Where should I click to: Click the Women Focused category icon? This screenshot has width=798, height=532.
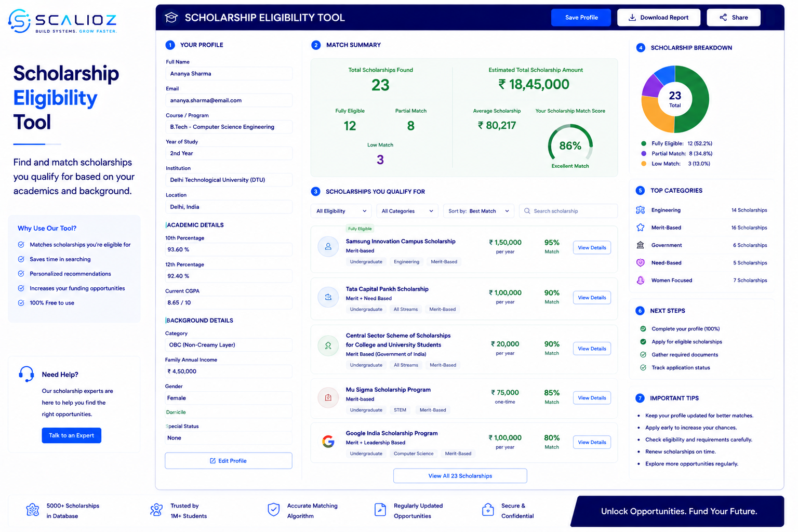641,281
